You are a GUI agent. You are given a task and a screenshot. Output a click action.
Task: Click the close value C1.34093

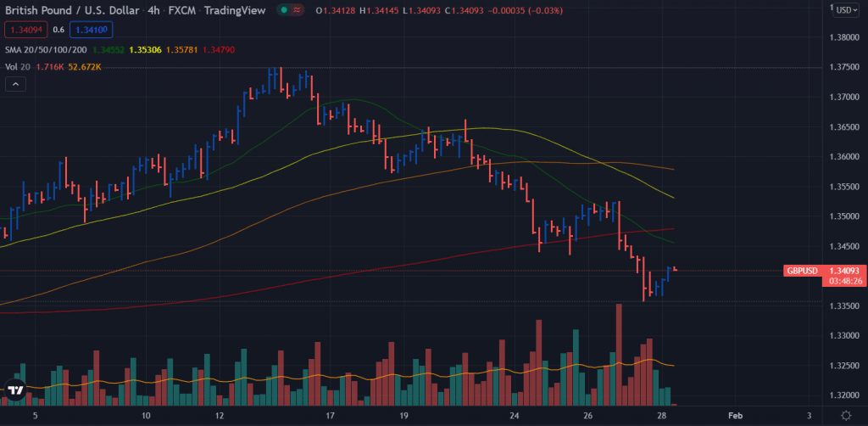coord(465,10)
